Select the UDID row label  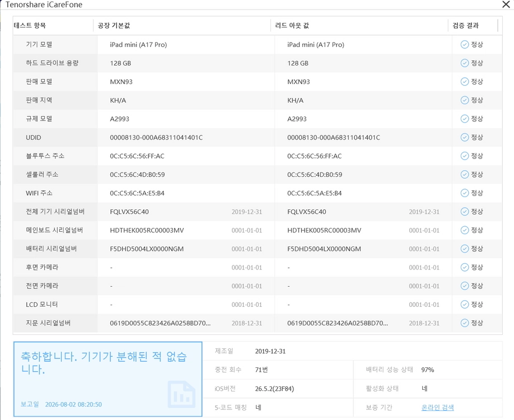pyautogui.click(x=34, y=137)
